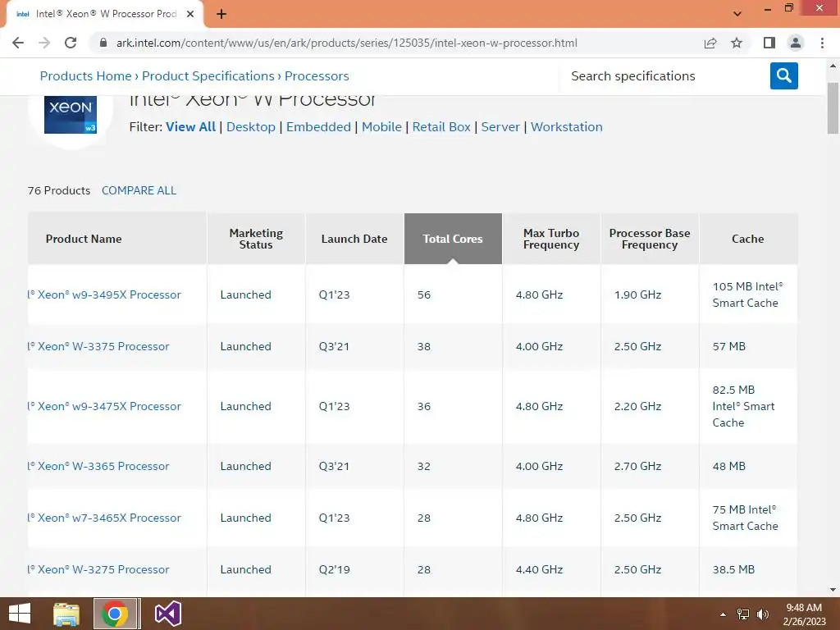Viewport: 840px width, 630px height.
Task: View site info lock icon
Action: tap(103, 43)
